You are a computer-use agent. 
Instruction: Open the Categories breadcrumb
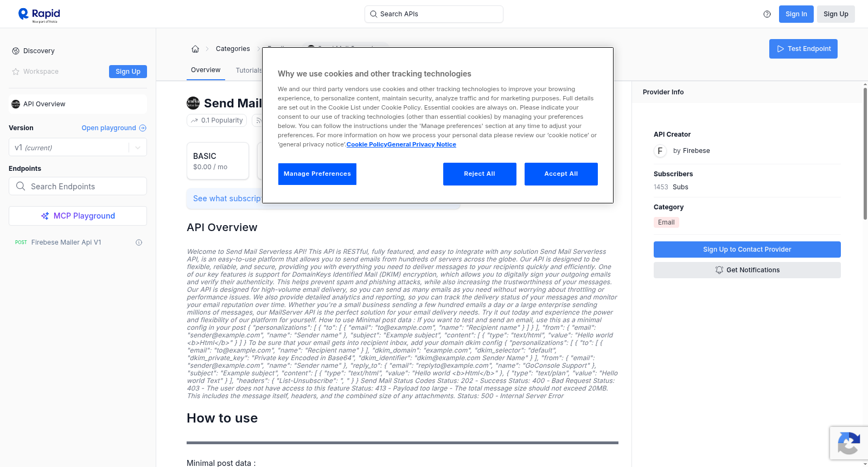coord(233,49)
